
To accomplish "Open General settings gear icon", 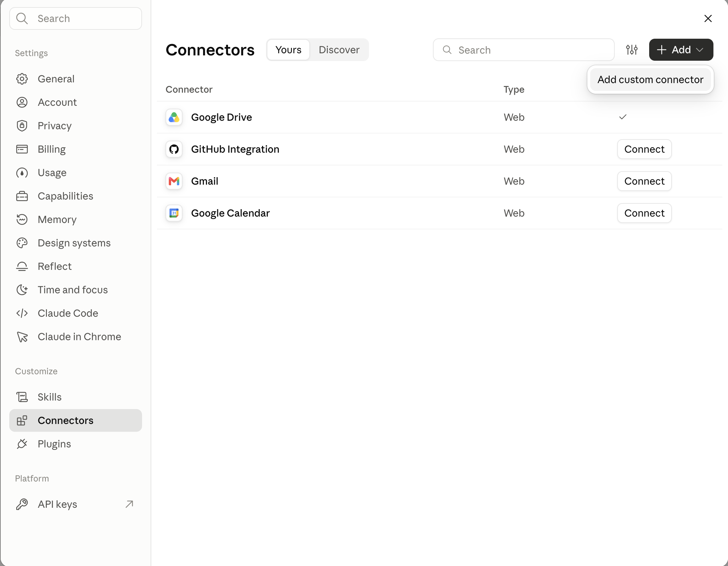I will point(22,79).
